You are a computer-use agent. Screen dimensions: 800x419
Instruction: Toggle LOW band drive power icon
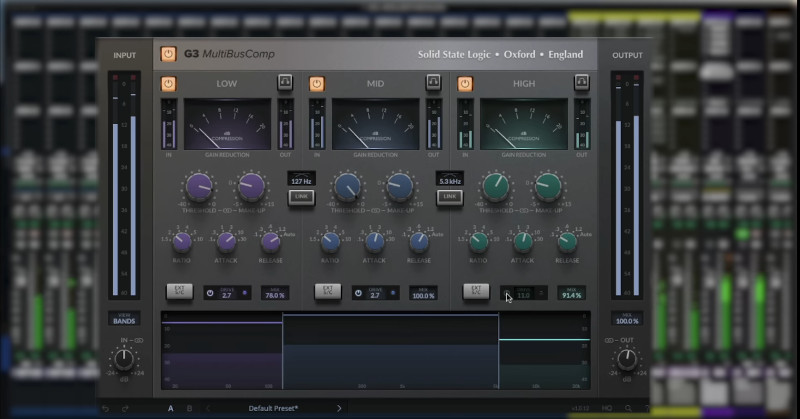pos(210,293)
